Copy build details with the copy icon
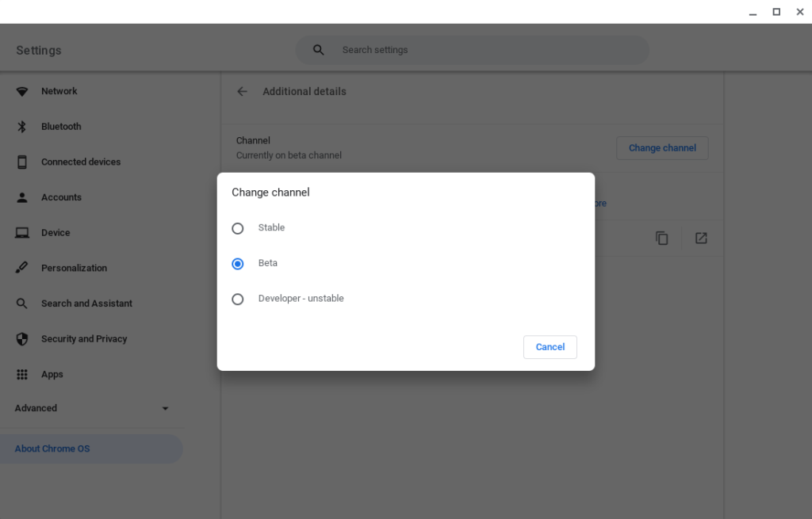812x519 pixels. coord(662,238)
